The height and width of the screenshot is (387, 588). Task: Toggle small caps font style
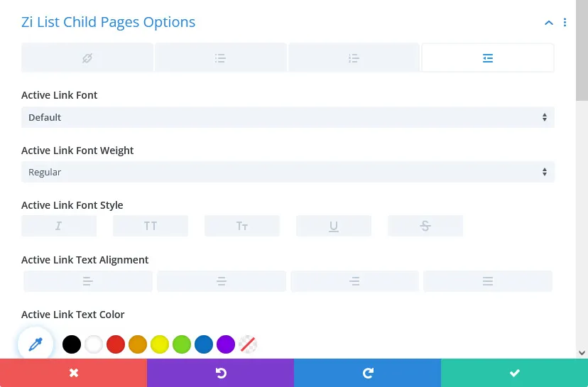coord(242,226)
